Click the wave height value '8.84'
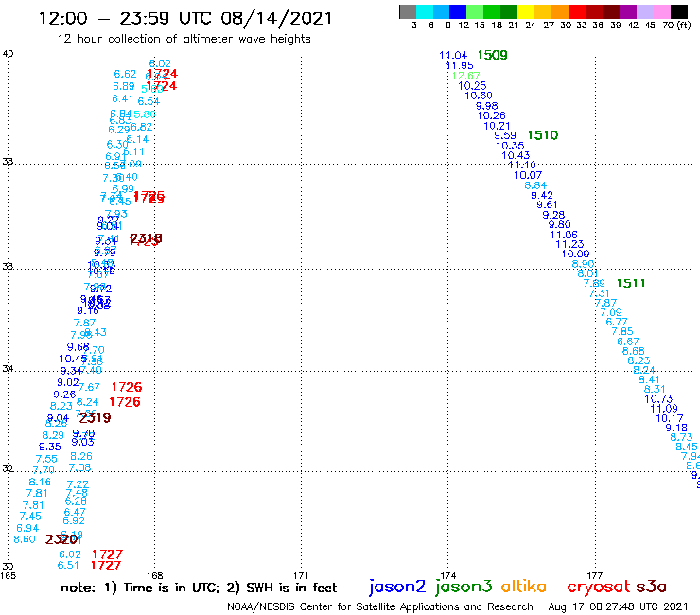The image size is (700, 615). click(535, 185)
